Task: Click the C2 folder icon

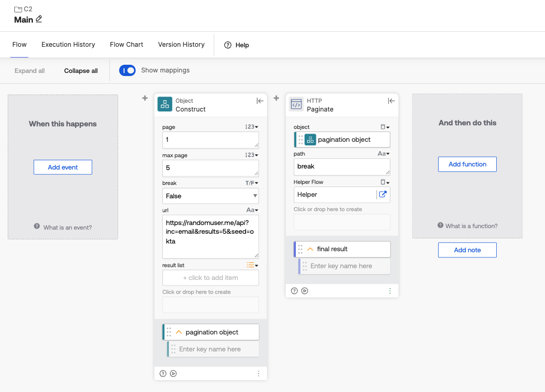Action: click(x=18, y=9)
